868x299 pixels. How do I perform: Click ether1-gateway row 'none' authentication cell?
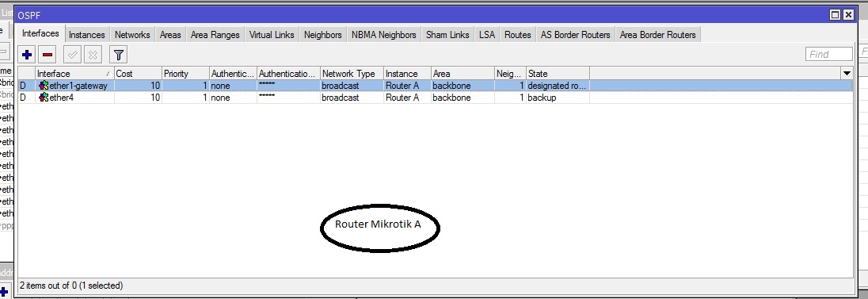coord(220,86)
